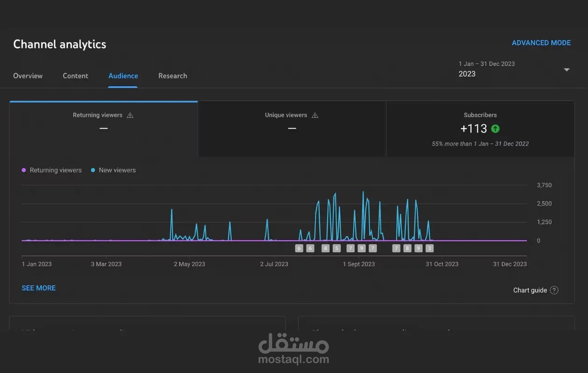Image resolution: width=588 pixels, height=373 pixels.
Task: Click the Returning viewers warning triangle icon
Action: 130,115
